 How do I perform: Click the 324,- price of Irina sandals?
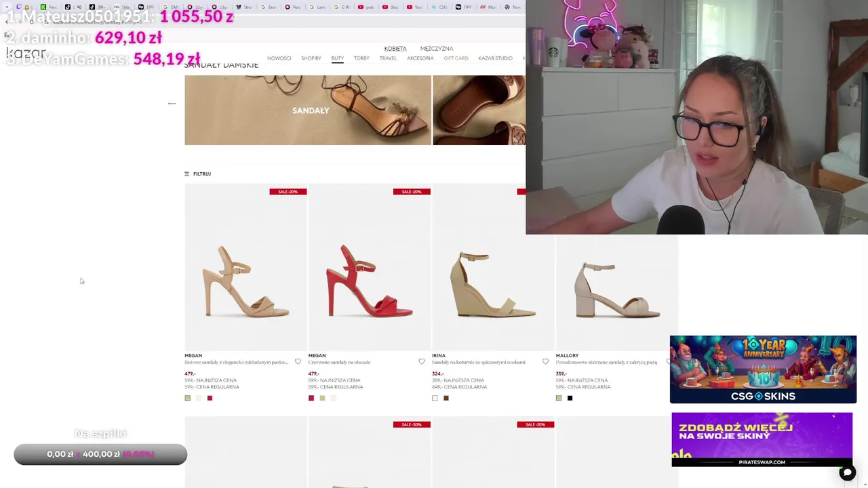pyautogui.click(x=437, y=373)
